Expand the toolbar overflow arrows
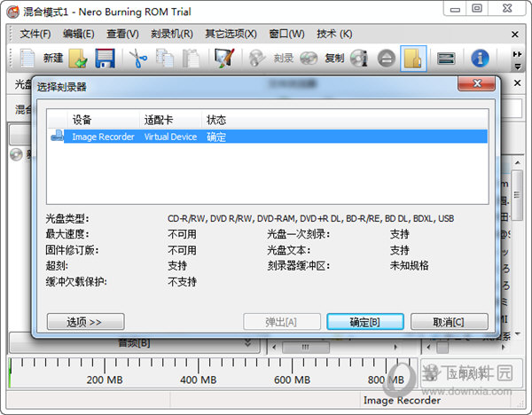This screenshot has height=415, width=532. coord(518,60)
